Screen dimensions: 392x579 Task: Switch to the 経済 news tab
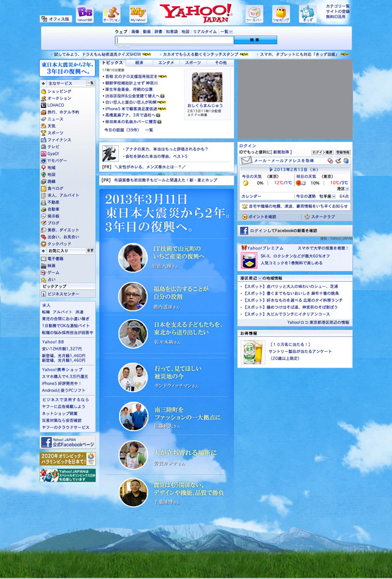click(139, 62)
